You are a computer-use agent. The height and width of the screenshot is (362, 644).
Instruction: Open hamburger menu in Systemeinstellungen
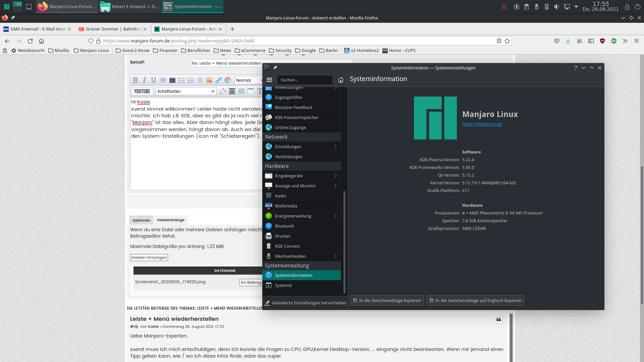click(269, 80)
